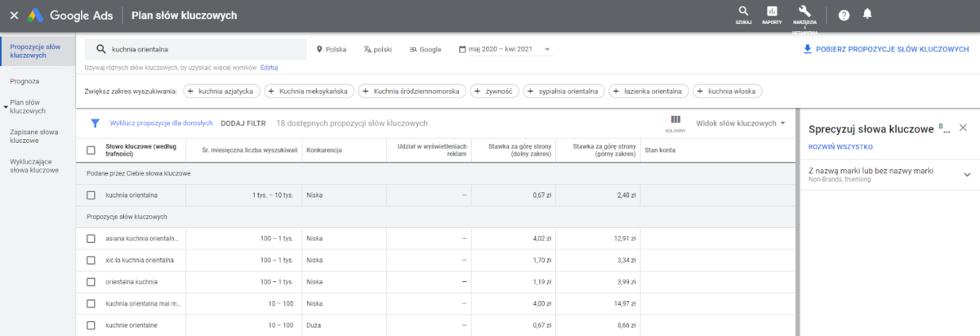Viewport: 980px width, 336px height.
Task: Click the magnifier icon in keyword search box
Action: (100, 49)
